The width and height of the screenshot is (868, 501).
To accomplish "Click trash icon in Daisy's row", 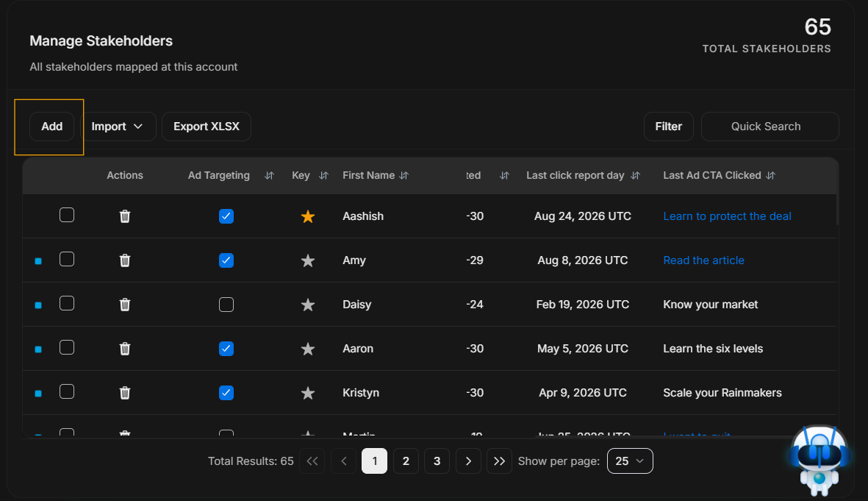I will 124,305.
